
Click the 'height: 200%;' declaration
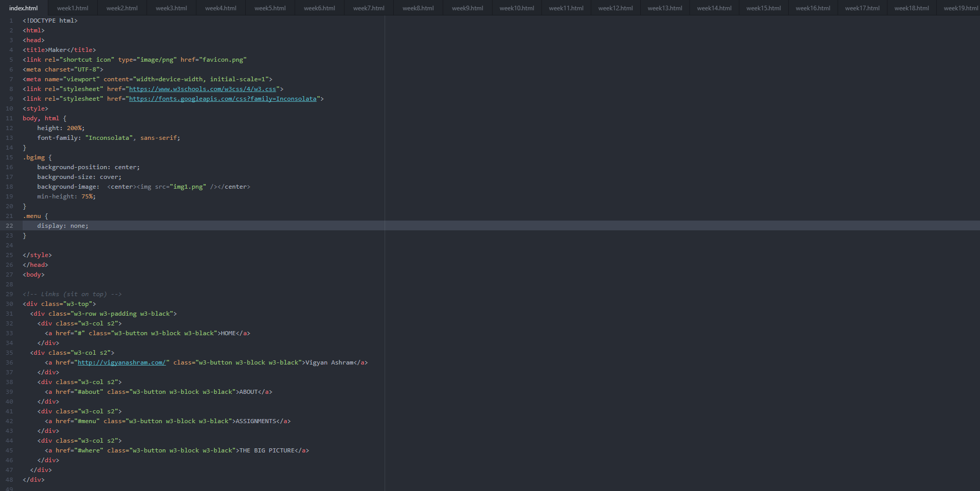click(x=61, y=128)
